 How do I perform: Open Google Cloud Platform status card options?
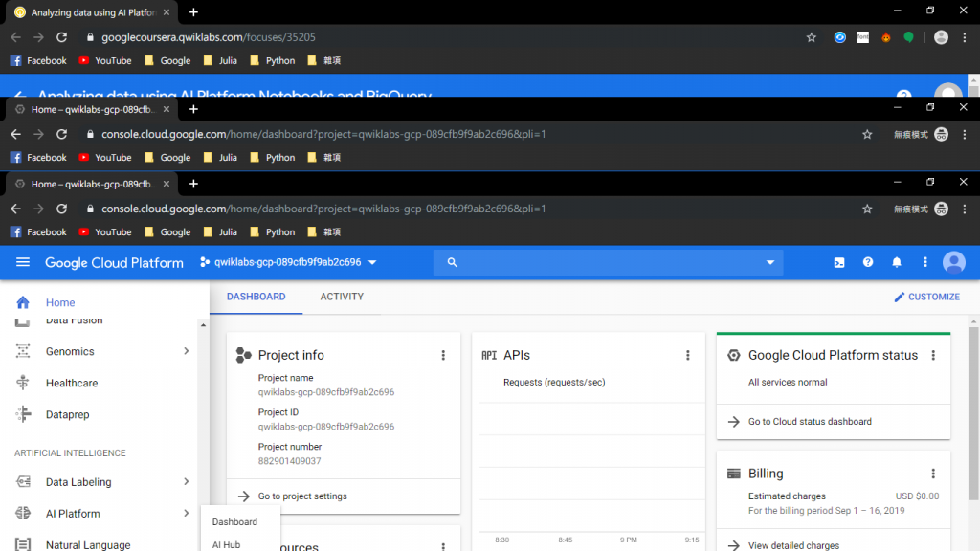point(933,356)
